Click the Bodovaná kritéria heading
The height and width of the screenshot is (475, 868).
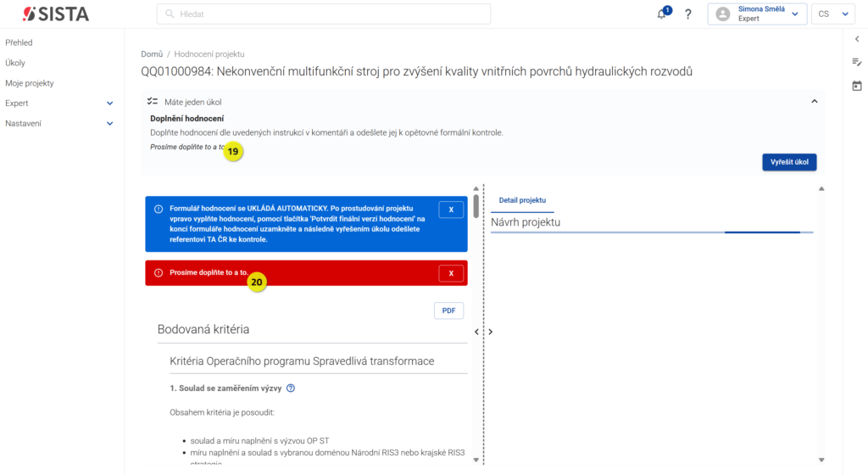[x=203, y=329]
